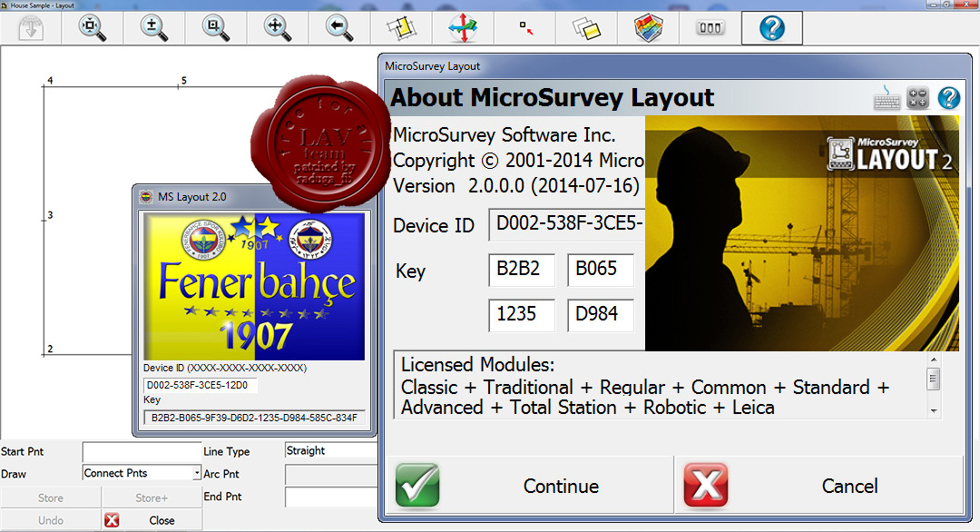
Task: Click the Undo button
Action: pos(51,520)
